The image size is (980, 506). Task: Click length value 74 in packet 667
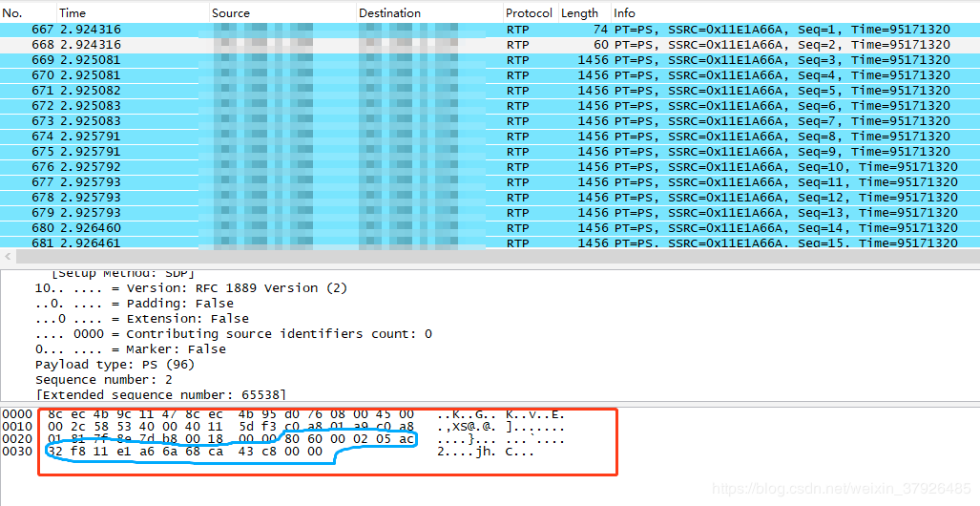click(x=601, y=30)
